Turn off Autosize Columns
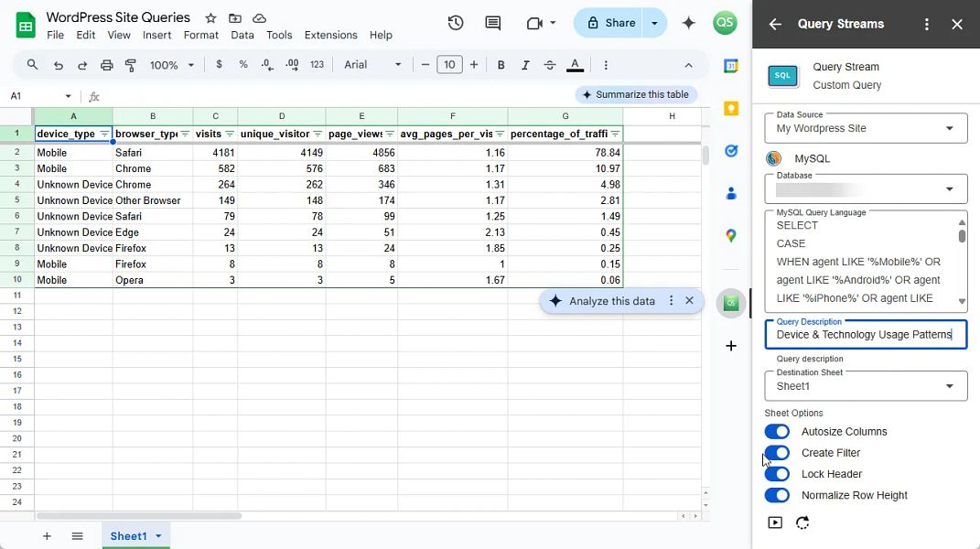Image resolution: width=980 pixels, height=549 pixels. pyautogui.click(x=777, y=431)
